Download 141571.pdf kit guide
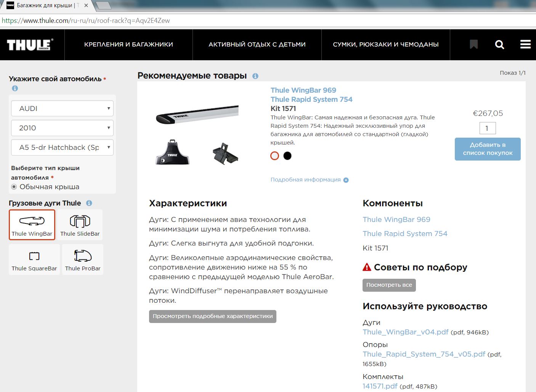This screenshot has height=392, width=536. (x=380, y=386)
